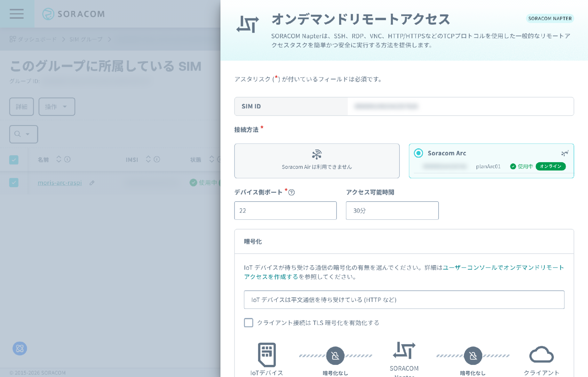Click the Napter arrows icon in the header
588x377 pixels.
tap(248, 24)
